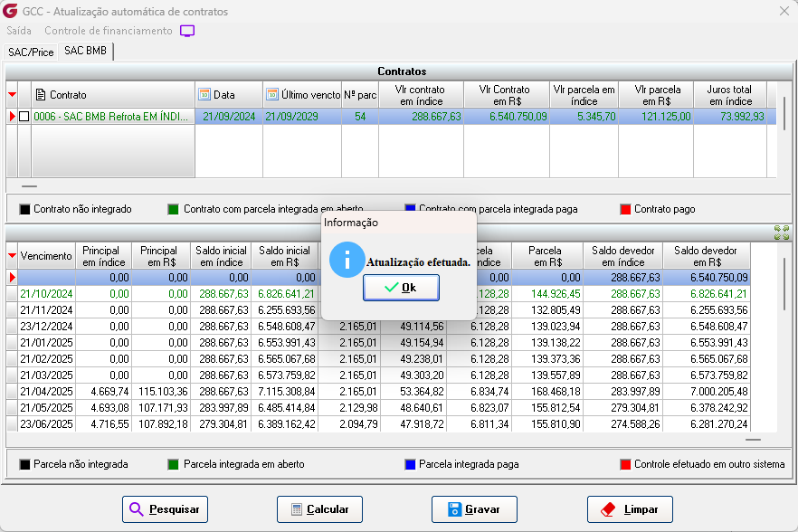
Task: Click the red Contrato pago swatch
Action: click(x=625, y=209)
